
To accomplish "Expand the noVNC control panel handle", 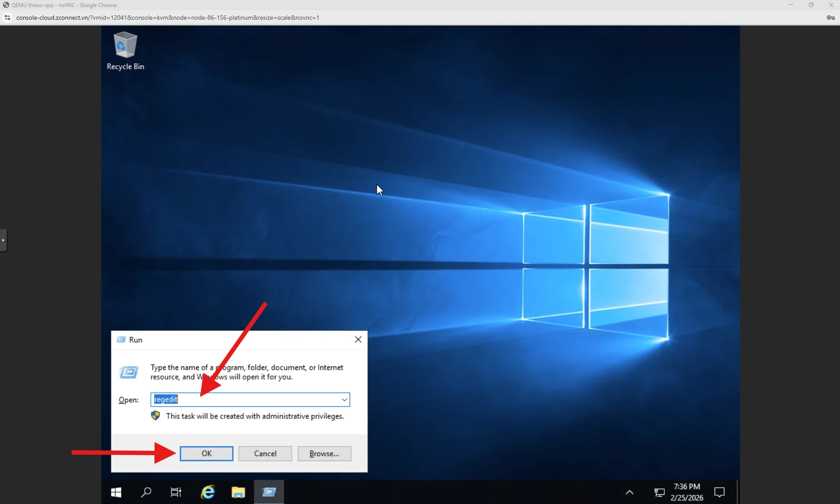I will 4,240.
